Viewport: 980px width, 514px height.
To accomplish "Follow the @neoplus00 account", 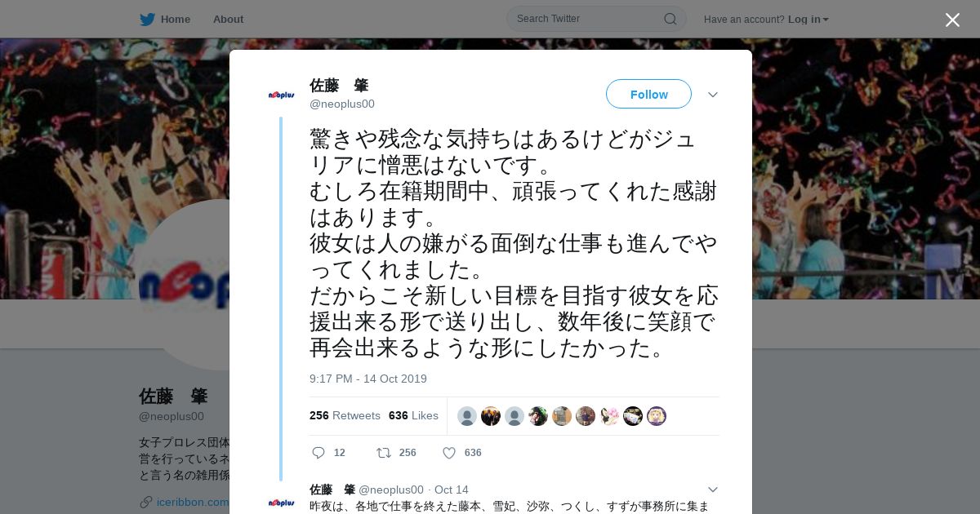I will point(648,95).
